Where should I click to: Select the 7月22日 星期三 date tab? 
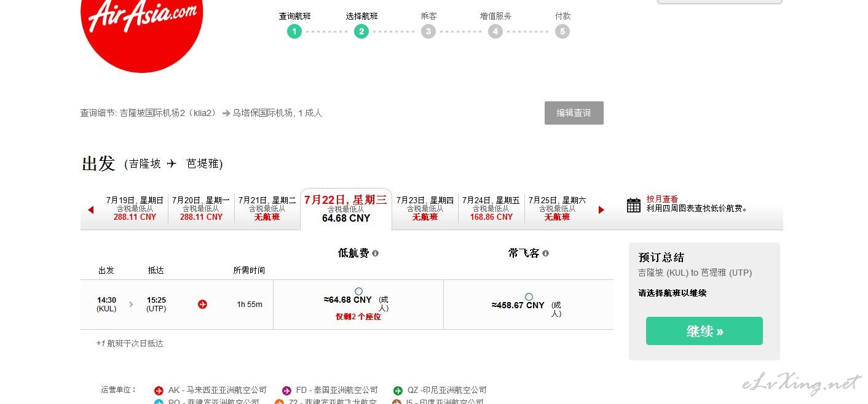pyautogui.click(x=346, y=209)
